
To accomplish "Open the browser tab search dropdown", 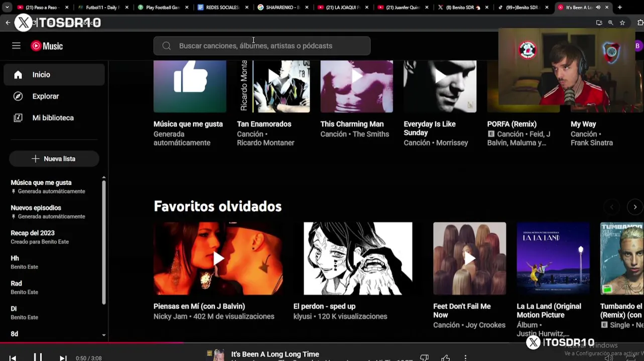I will pyautogui.click(x=7, y=8).
